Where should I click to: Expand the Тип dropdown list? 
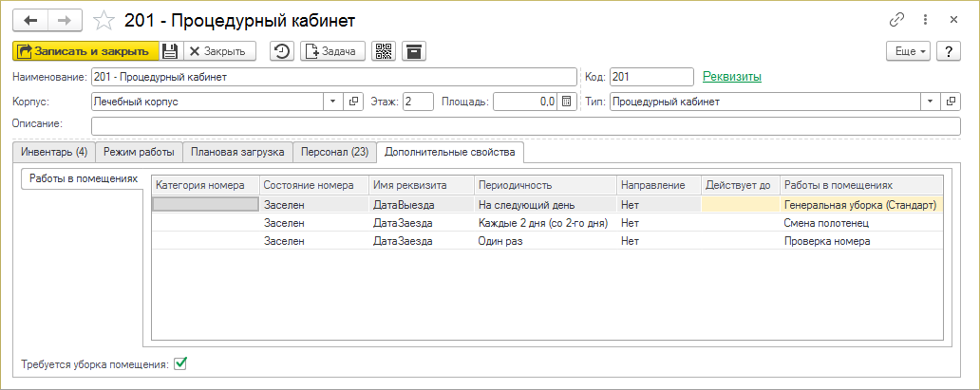[x=931, y=102]
